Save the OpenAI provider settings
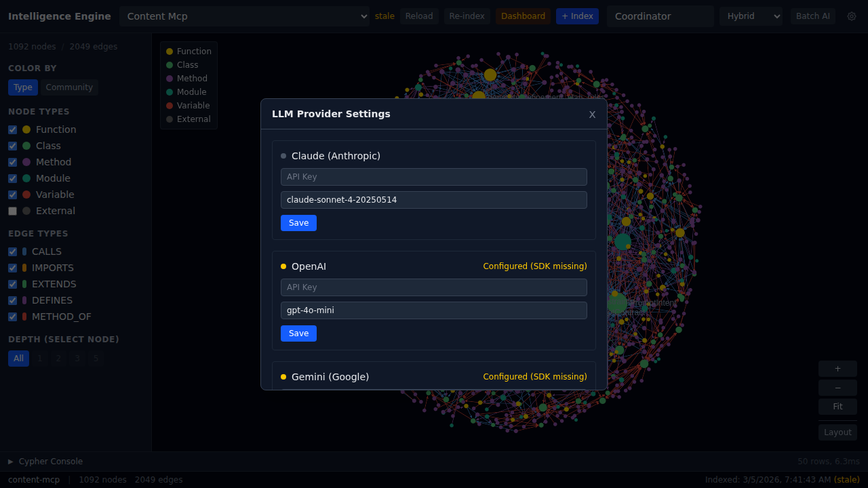 point(298,333)
